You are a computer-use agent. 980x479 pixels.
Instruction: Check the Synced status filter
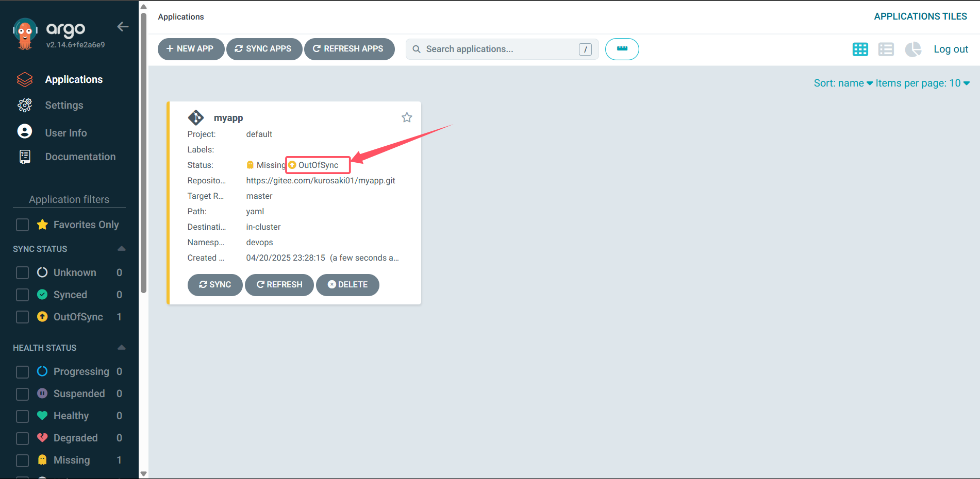coord(22,295)
